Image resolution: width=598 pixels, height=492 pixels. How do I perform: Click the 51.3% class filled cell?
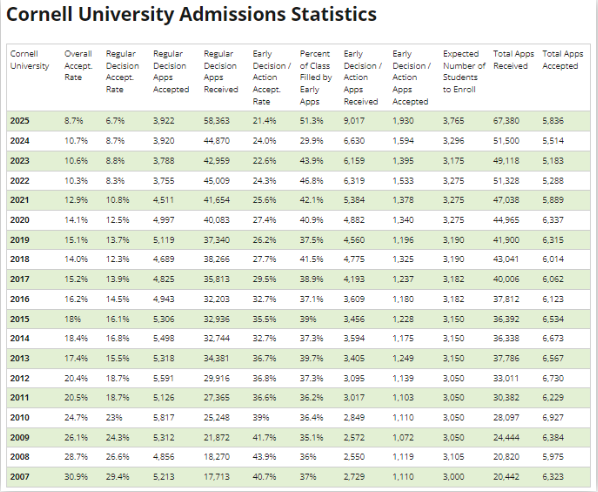tap(311, 121)
